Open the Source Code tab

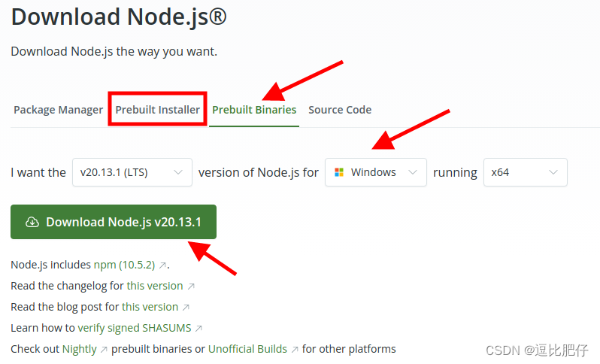[x=340, y=110]
